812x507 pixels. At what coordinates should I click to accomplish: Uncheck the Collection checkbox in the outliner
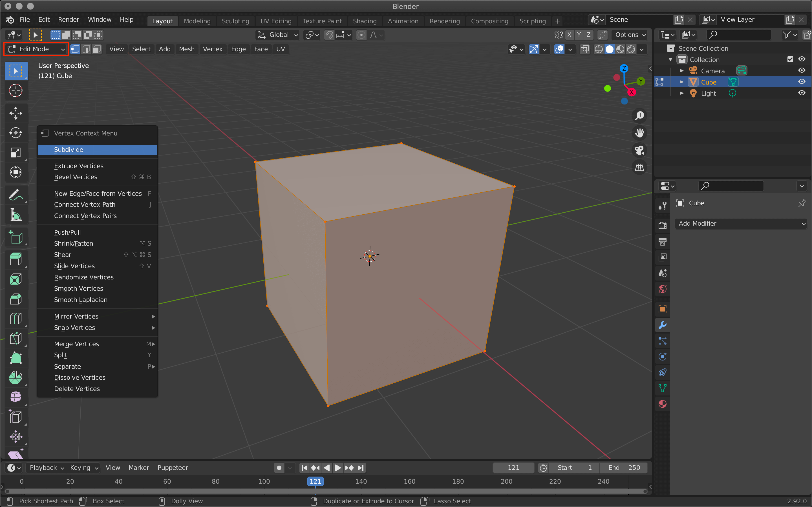point(791,59)
